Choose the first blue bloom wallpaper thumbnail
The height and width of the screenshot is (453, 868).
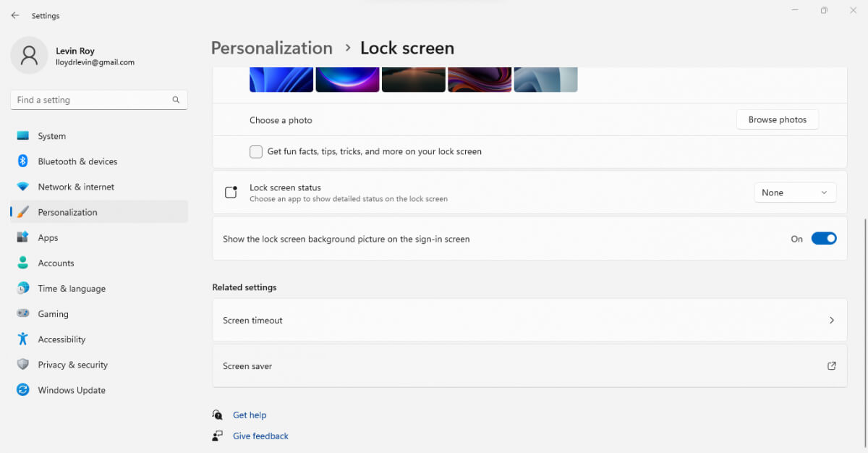tap(281, 80)
